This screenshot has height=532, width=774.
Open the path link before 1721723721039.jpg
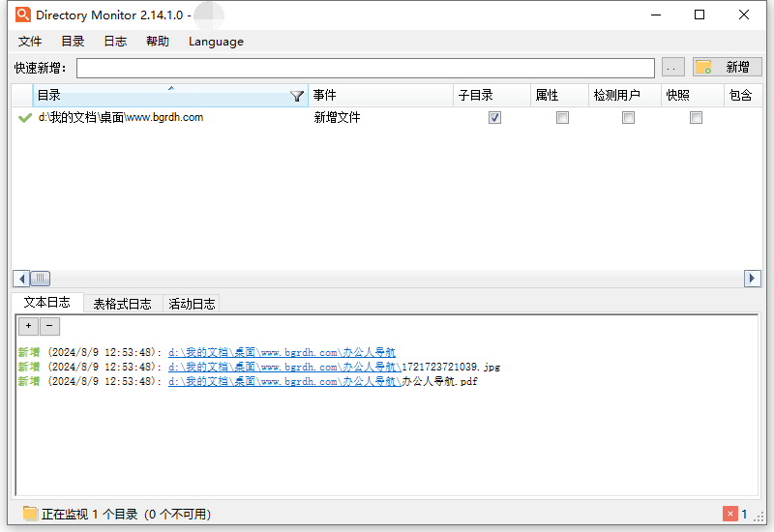[284, 367]
